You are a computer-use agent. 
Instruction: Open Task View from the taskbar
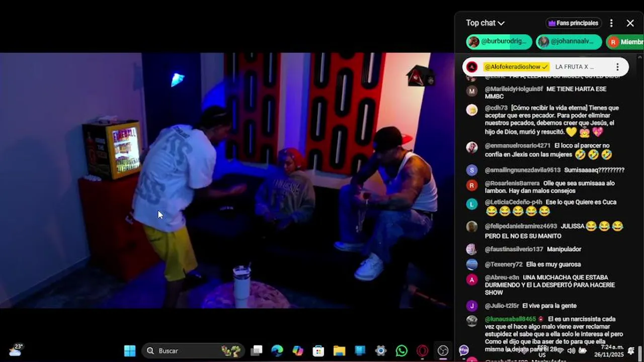257,350
